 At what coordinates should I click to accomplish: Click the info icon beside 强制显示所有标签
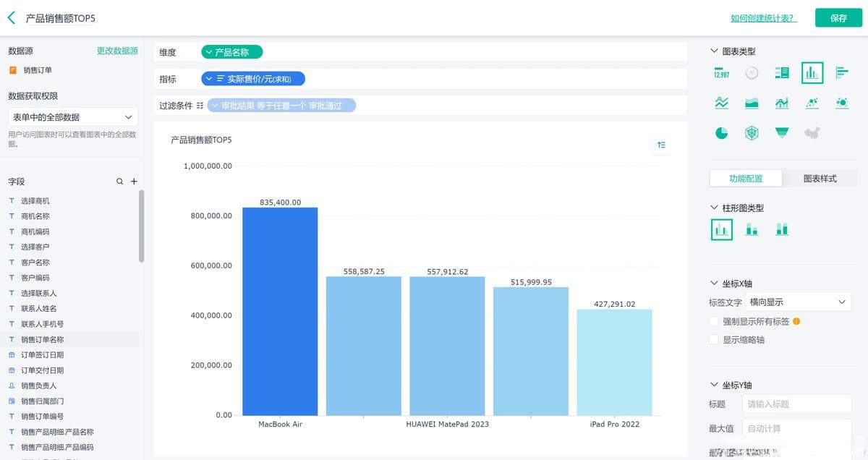coord(796,321)
